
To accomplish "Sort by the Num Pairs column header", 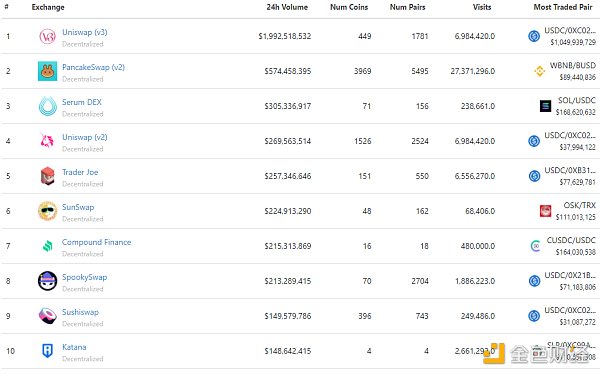I will tap(408, 7).
